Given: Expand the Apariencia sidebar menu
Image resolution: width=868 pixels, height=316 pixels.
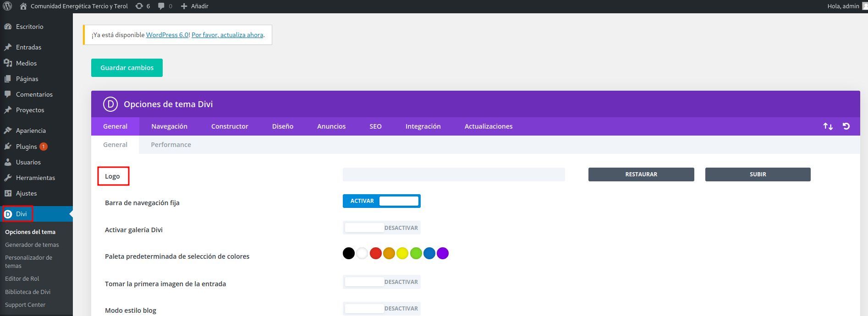Looking at the screenshot, I should pos(31,131).
